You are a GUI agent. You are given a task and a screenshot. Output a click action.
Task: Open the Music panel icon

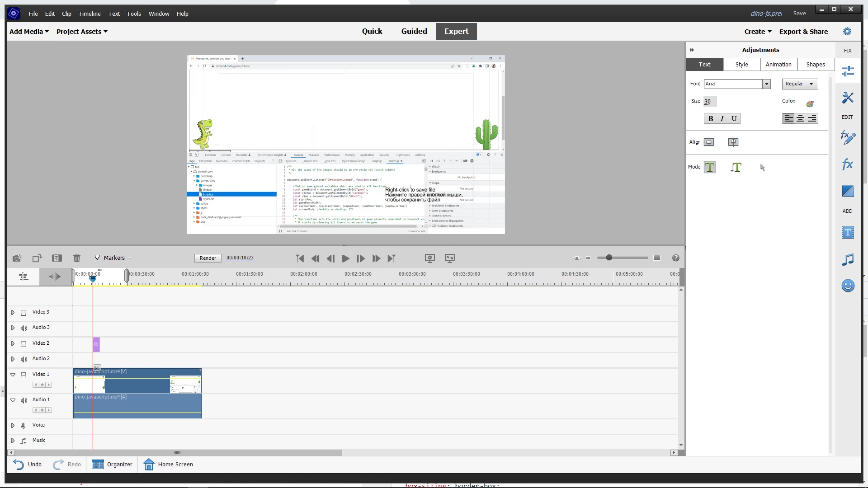click(848, 259)
